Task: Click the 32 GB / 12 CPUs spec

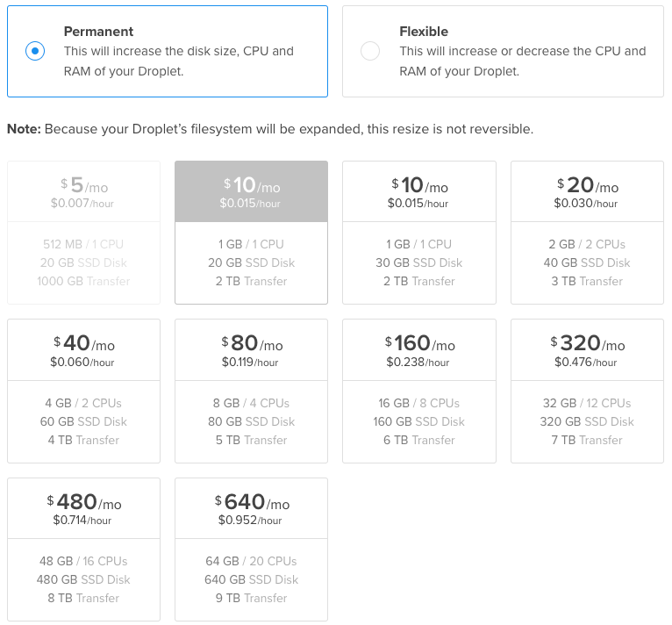Action: point(587,403)
